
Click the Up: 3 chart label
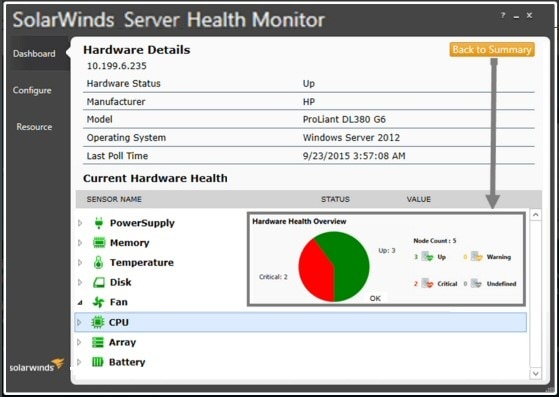click(x=387, y=251)
